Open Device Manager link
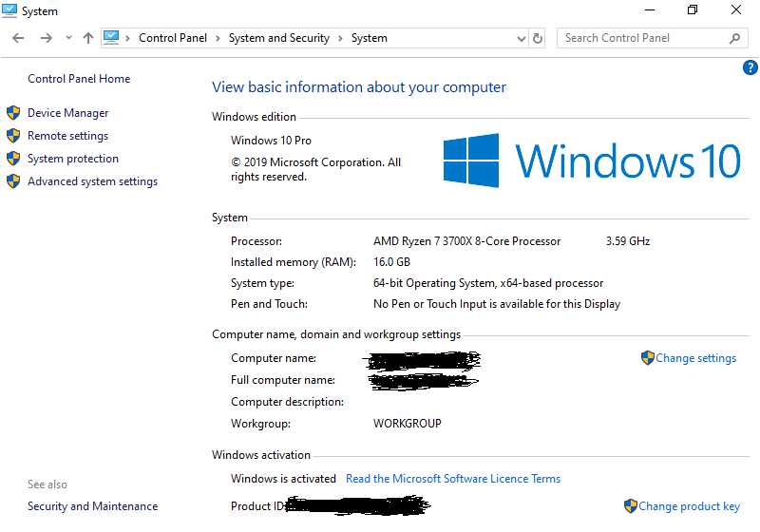 [67, 113]
